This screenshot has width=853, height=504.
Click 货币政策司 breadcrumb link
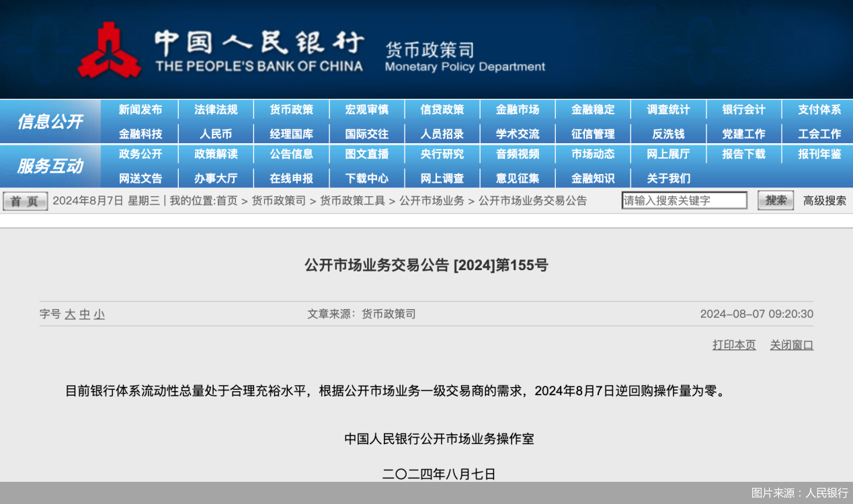click(279, 201)
